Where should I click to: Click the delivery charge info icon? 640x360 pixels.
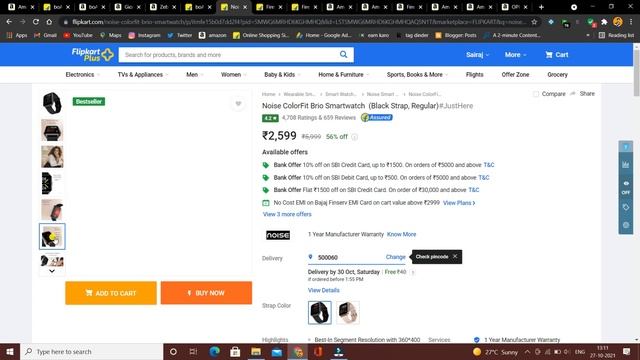[x=413, y=272]
